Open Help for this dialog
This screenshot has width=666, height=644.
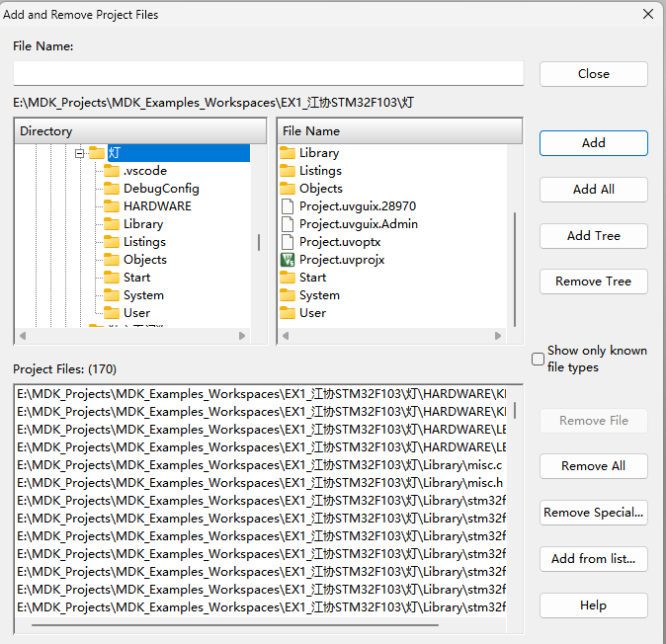point(593,605)
